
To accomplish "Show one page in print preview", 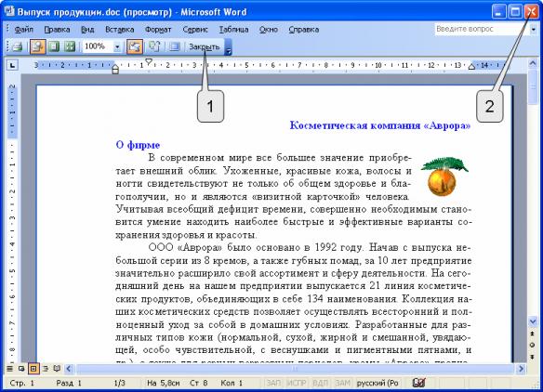I will coord(53,46).
